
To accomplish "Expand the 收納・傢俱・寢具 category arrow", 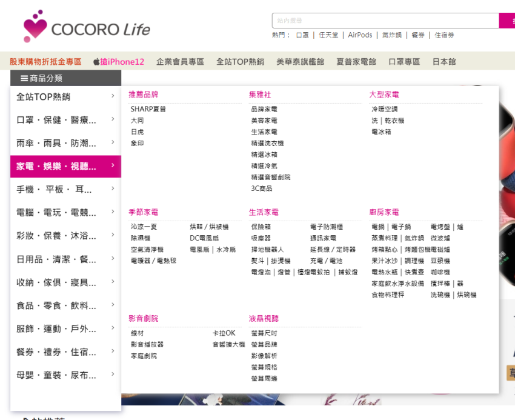I will click(x=113, y=281).
